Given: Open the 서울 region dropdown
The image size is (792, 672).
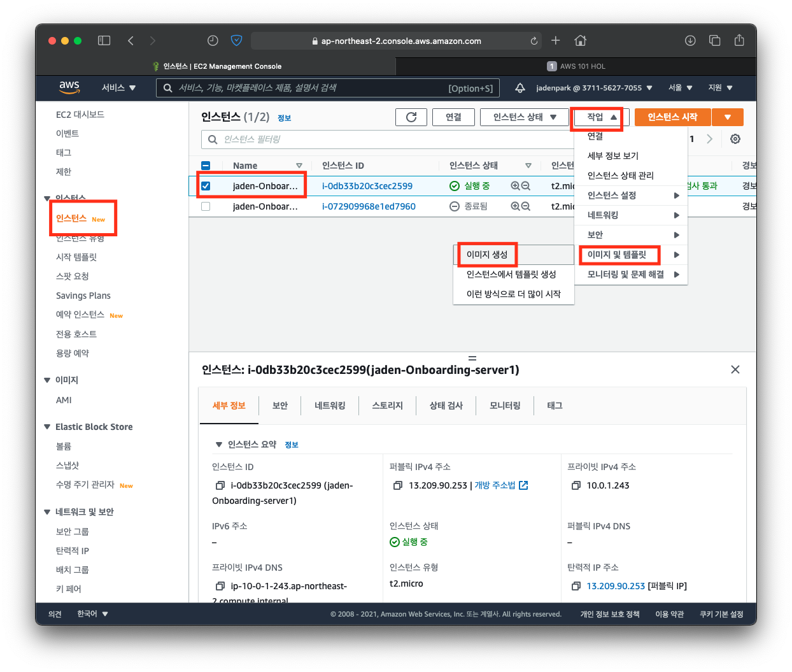Looking at the screenshot, I should 680,88.
